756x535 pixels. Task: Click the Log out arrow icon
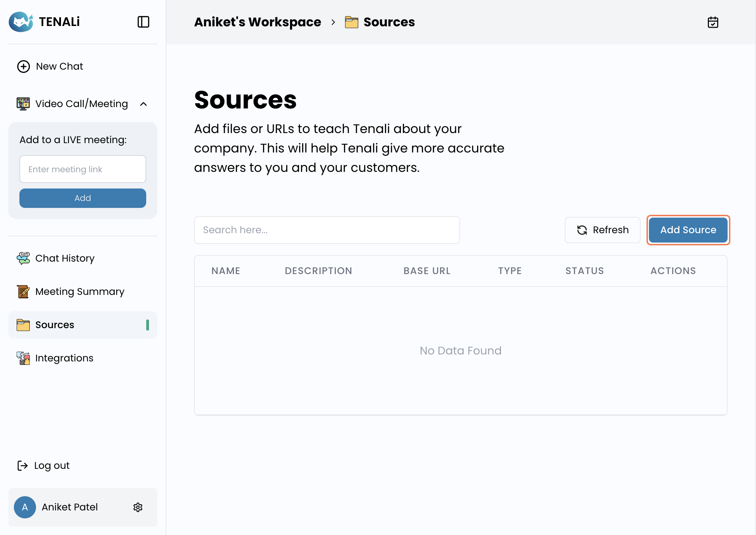tap(23, 465)
